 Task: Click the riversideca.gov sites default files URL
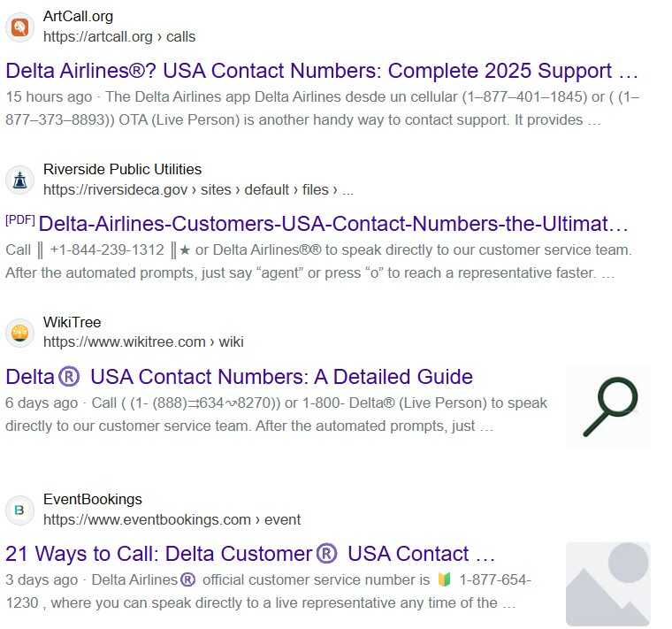[x=198, y=189]
